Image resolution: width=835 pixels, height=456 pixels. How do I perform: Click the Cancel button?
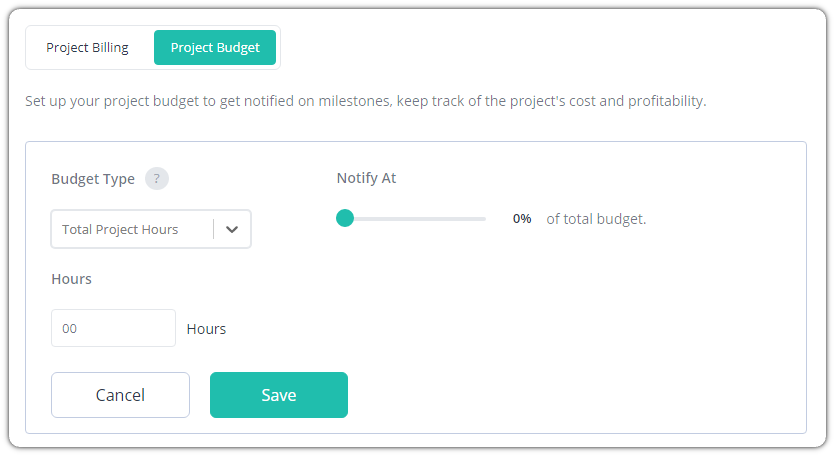click(120, 395)
